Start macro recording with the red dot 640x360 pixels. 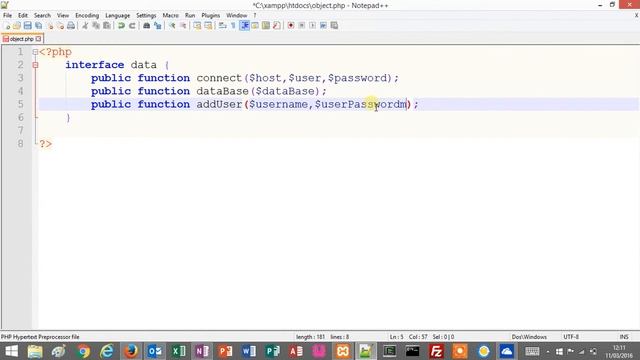tap(291, 26)
